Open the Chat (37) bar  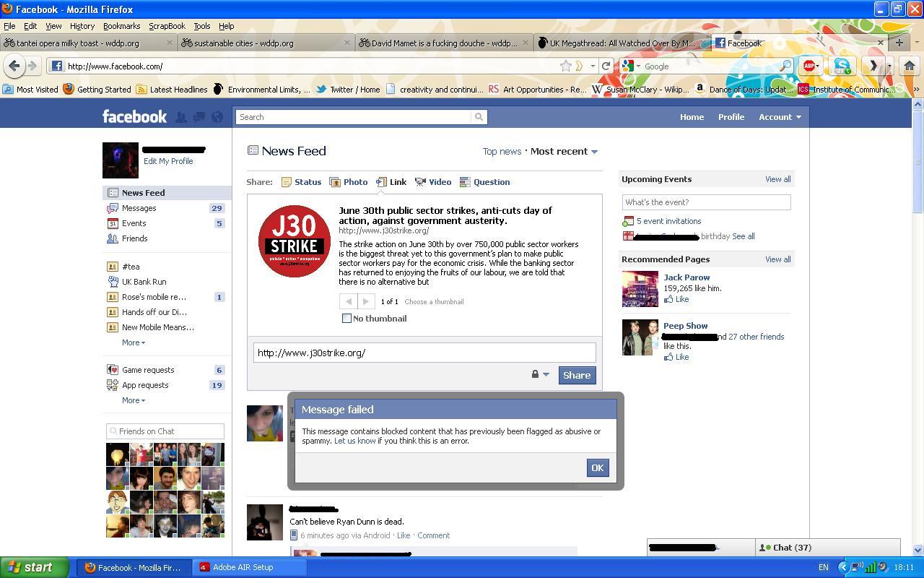tap(828, 548)
